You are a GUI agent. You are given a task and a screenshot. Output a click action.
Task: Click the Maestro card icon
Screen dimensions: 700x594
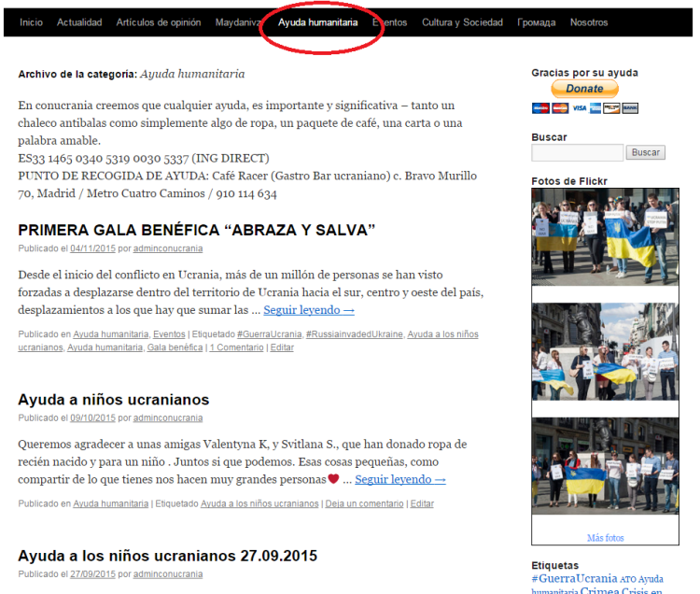[540, 108]
